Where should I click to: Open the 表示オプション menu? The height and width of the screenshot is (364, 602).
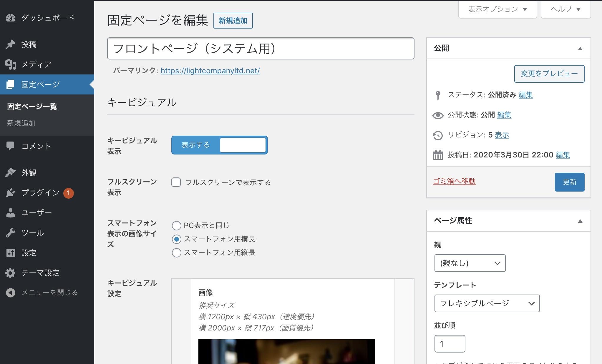(497, 9)
